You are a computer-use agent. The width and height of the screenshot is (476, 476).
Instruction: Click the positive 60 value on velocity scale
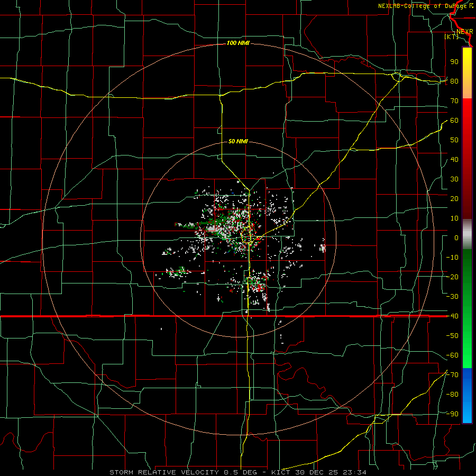[x=454, y=120]
